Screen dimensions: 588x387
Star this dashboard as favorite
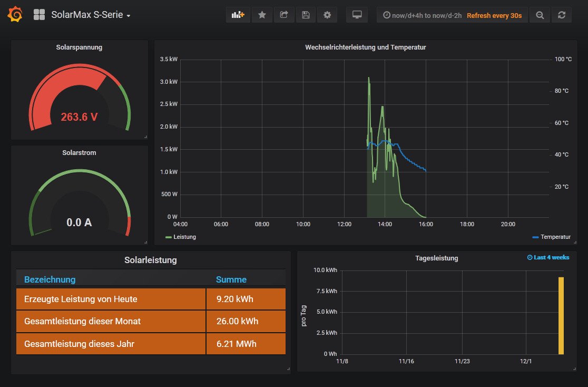point(262,15)
